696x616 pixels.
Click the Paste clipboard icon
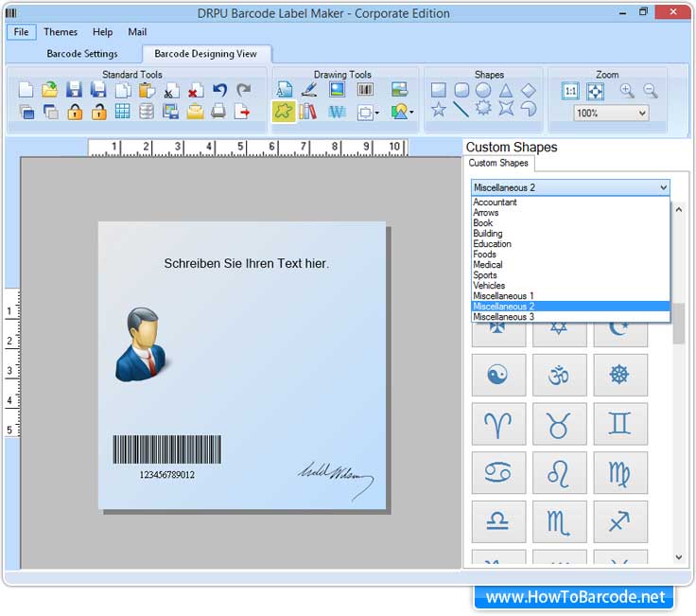147,90
